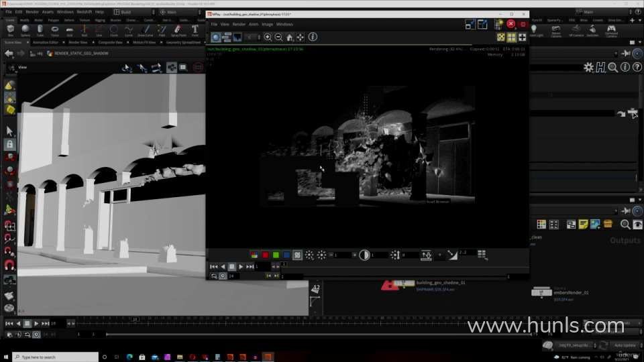Click MPlay pan/fit arrows icon
Viewport: 644px width, 362px height.
301,38
